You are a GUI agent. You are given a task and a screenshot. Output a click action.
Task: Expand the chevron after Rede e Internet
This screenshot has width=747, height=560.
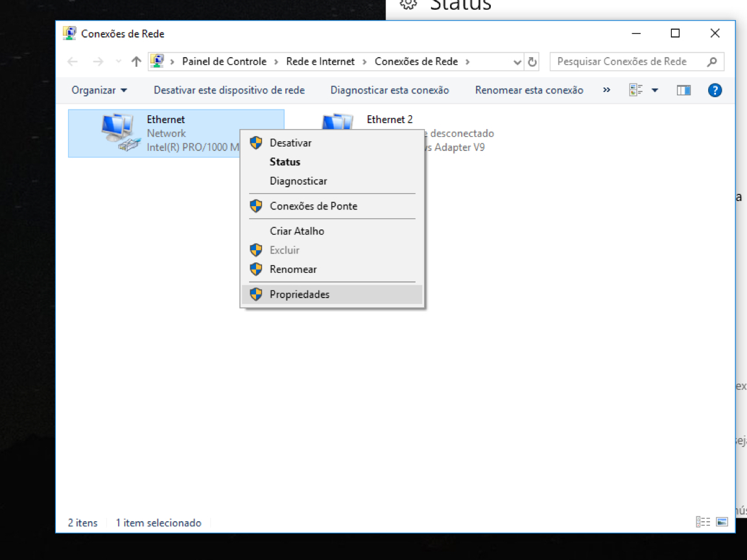pyautogui.click(x=364, y=62)
